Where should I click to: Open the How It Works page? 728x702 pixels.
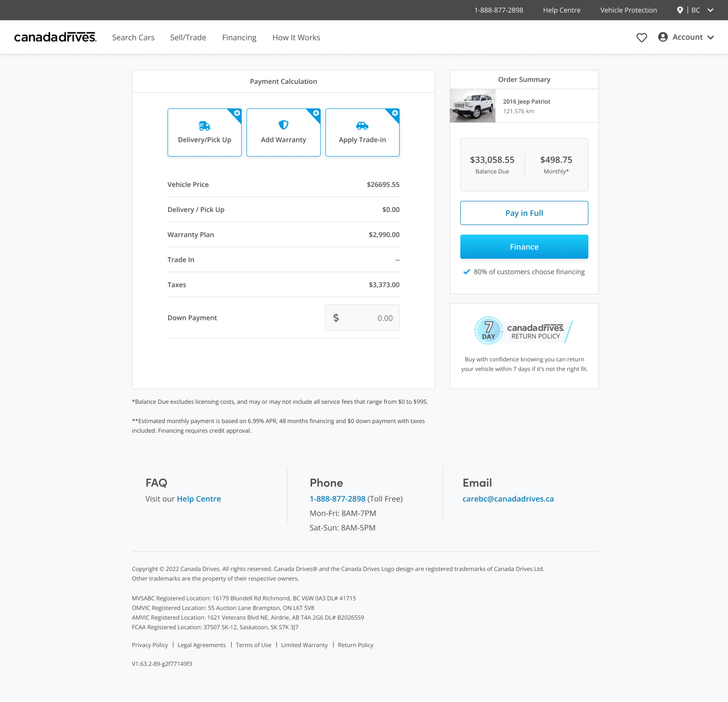(x=296, y=38)
